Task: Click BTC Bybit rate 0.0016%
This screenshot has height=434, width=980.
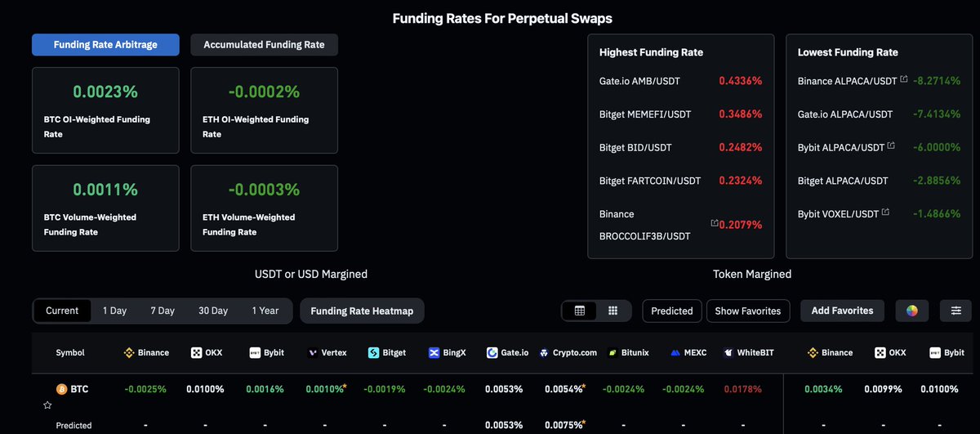Action: tap(265, 389)
